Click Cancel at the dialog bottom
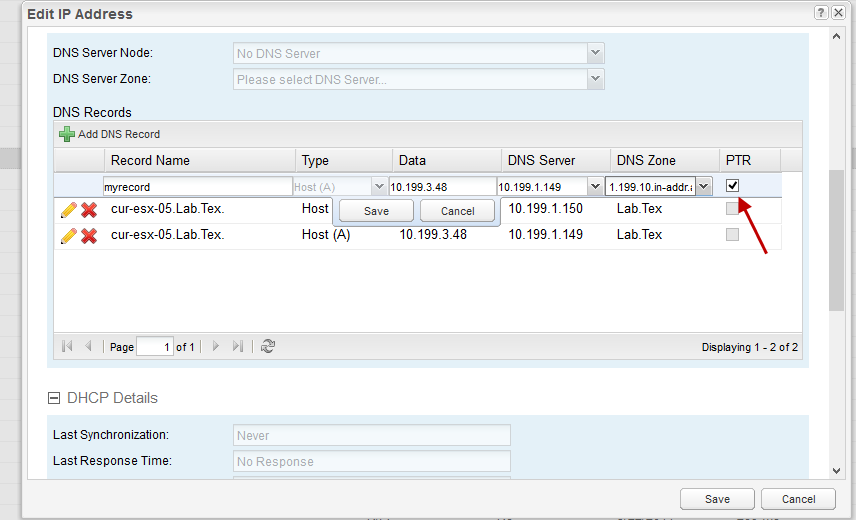This screenshot has height=520, width=856. point(798,499)
